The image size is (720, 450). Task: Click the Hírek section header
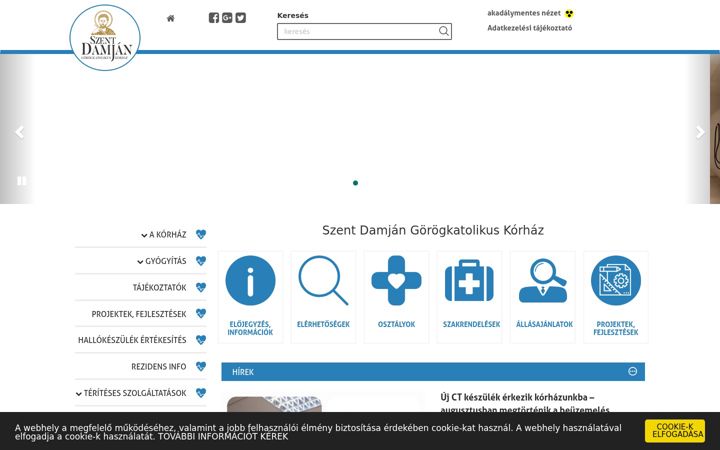[x=433, y=371]
